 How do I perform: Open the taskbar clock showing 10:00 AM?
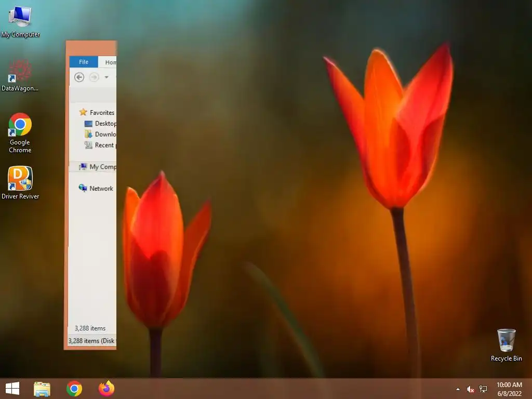coord(509,389)
